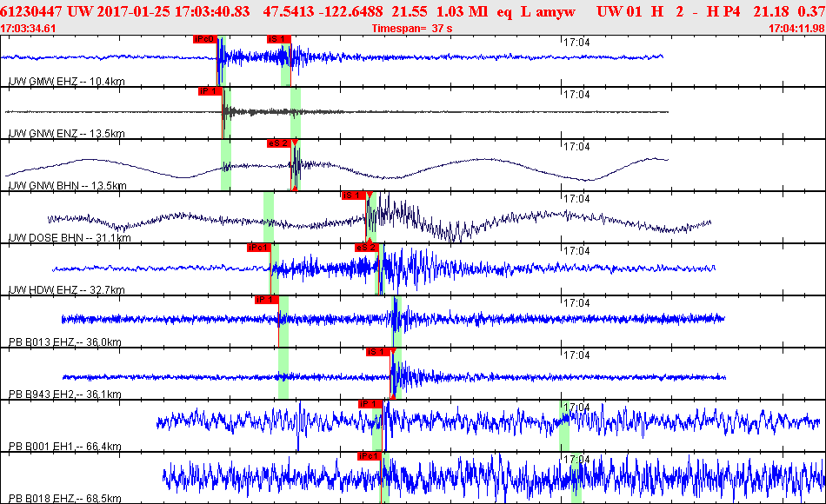826x504 pixels.
Task: Click the iS 1 pick flag on DOSE BHN
Action: (354, 196)
